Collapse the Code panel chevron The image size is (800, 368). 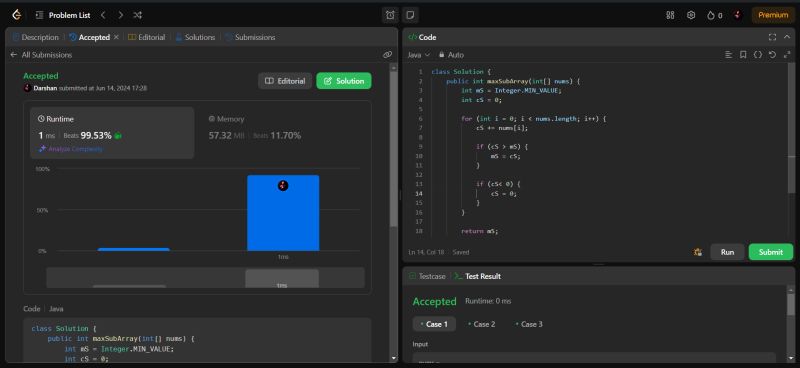point(787,37)
